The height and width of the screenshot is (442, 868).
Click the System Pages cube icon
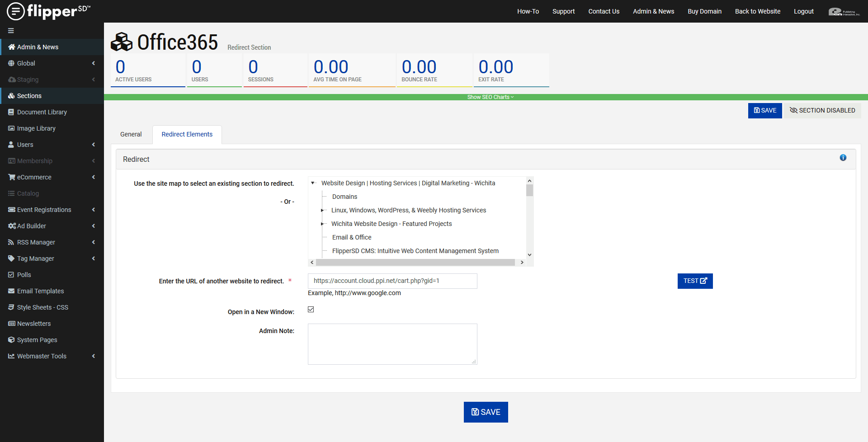pyautogui.click(x=11, y=340)
